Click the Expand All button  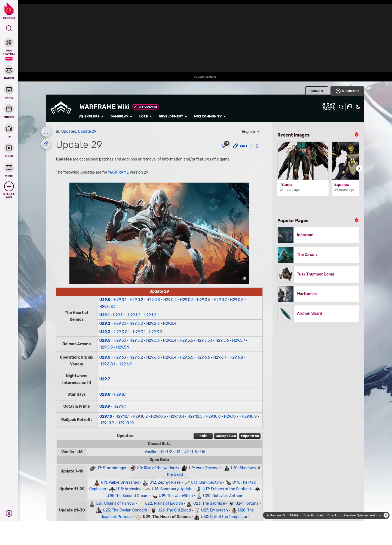250,436
